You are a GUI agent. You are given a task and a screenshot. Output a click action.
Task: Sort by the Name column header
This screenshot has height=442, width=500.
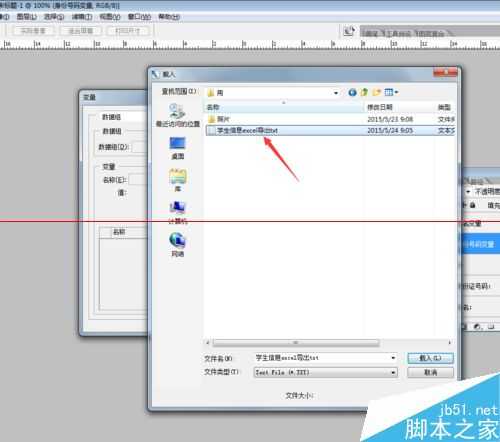[x=284, y=107]
